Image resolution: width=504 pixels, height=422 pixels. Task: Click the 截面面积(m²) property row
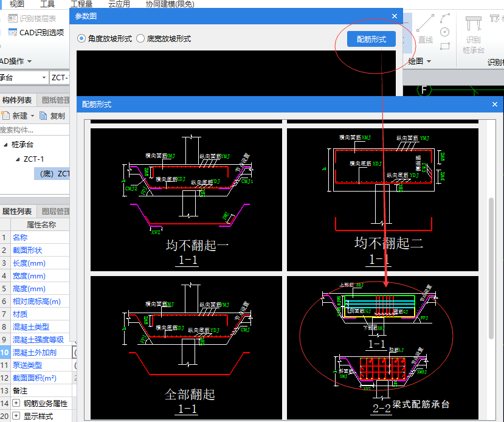click(35, 378)
